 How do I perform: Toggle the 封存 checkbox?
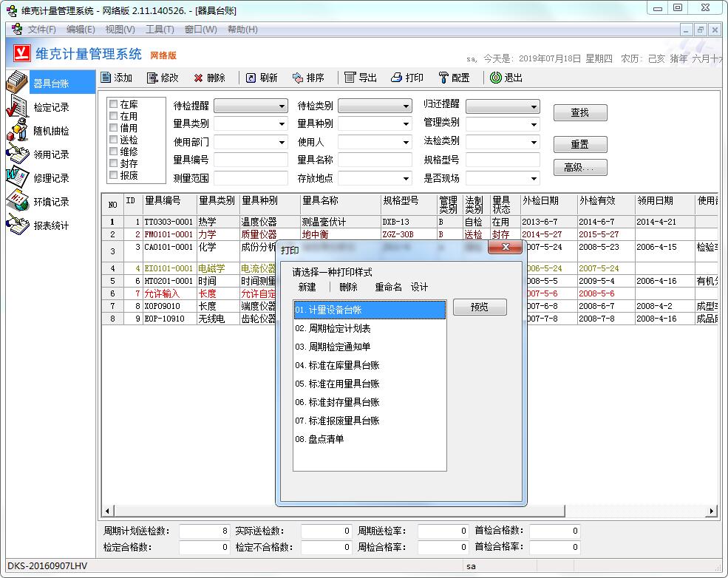[113, 163]
